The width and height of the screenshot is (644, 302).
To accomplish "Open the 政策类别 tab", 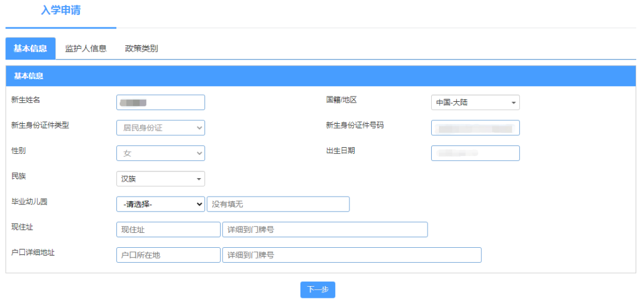I will (141, 49).
